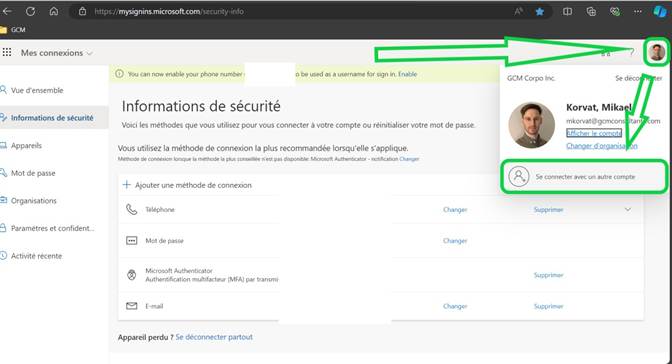Open Paramètres et confidentialité in sidebar

(52, 228)
